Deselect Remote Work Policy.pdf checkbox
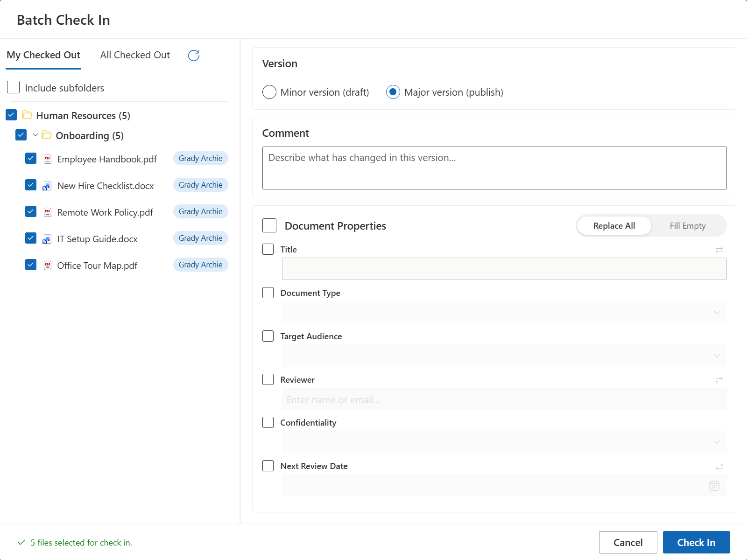 pyautogui.click(x=31, y=211)
